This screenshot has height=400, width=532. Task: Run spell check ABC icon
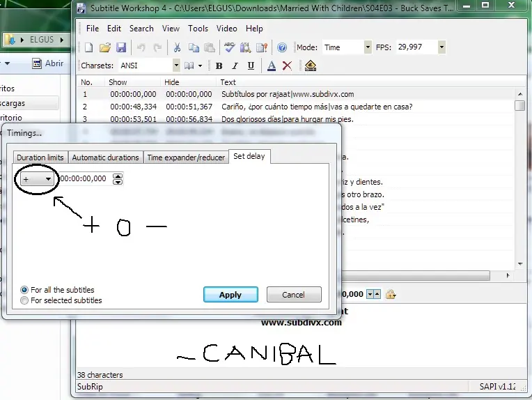click(x=229, y=47)
